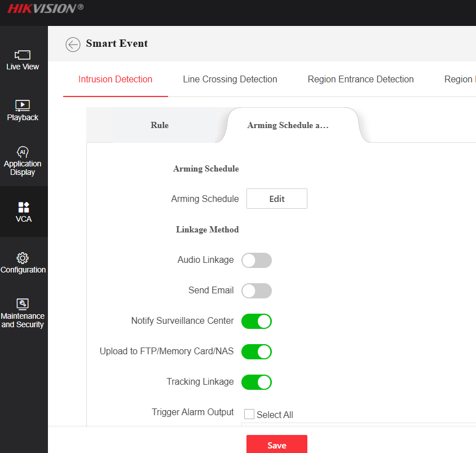Disable the Tracking Linkage switch
The width and height of the screenshot is (476, 453).
pos(257,382)
